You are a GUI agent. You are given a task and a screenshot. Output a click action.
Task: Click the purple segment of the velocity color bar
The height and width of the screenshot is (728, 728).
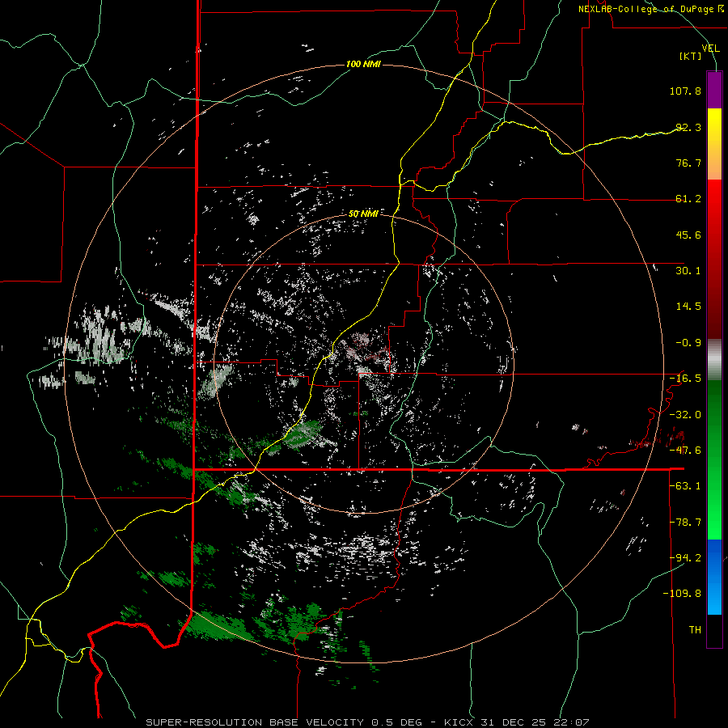(x=714, y=90)
